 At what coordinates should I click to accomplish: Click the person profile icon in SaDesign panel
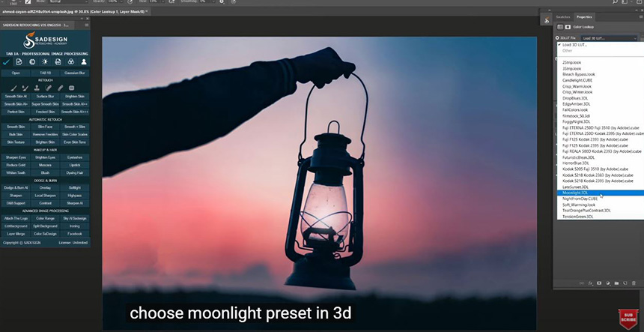84,62
